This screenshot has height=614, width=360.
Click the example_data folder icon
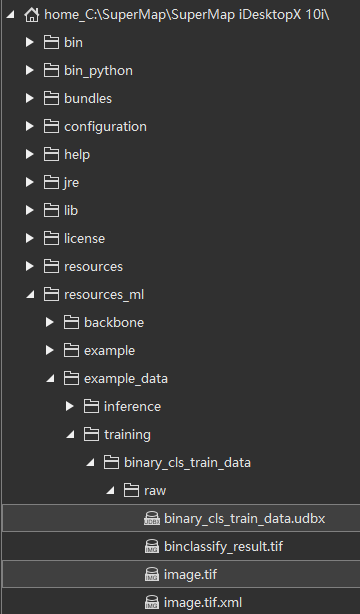coord(71,379)
